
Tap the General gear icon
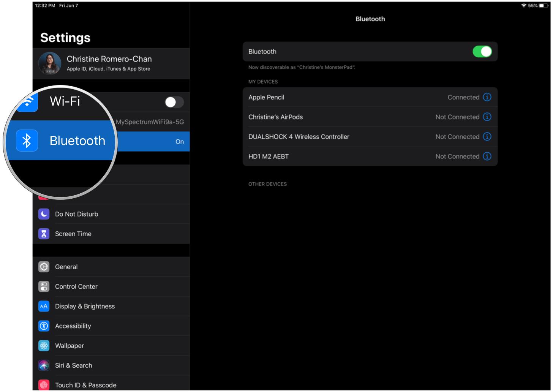[44, 267]
